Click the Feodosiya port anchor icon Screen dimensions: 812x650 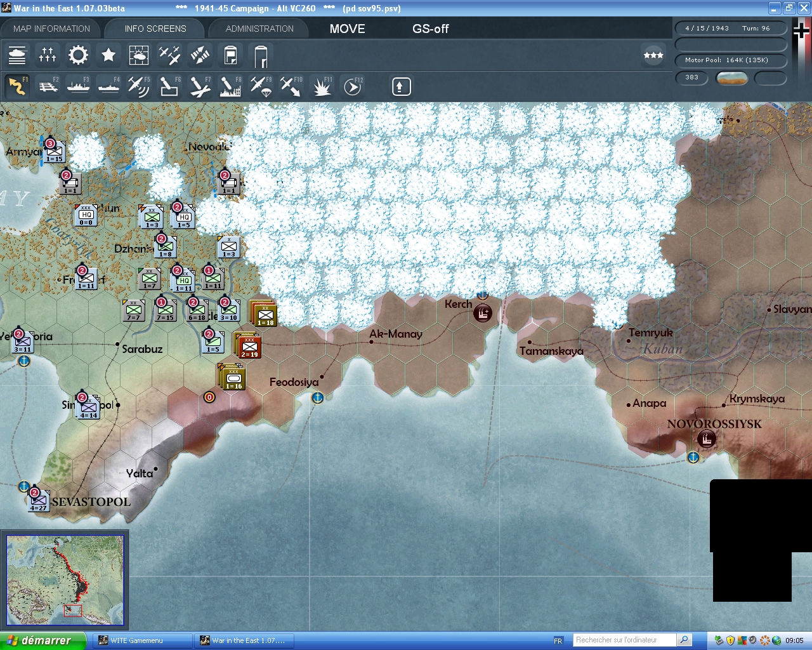pyautogui.click(x=318, y=397)
